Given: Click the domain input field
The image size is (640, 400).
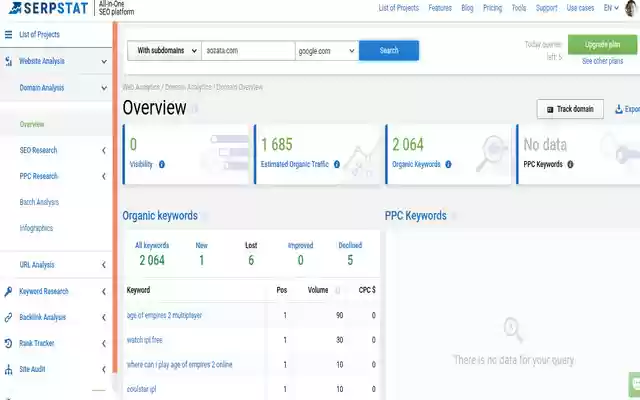Looking at the screenshot, I should [248, 51].
